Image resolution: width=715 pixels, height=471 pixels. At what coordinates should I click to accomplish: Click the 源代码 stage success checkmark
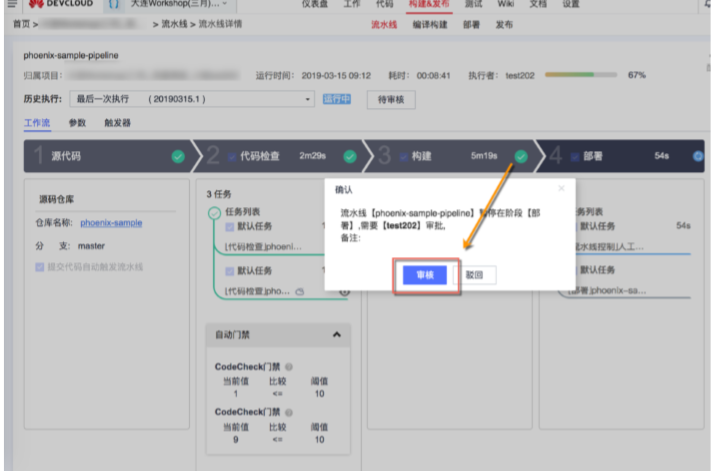pyautogui.click(x=178, y=156)
